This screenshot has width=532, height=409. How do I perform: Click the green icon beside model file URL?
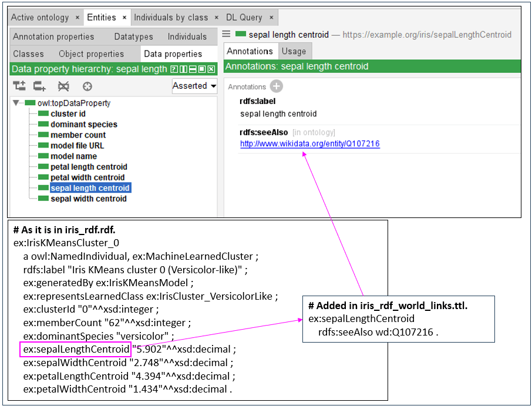click(43, 145)
